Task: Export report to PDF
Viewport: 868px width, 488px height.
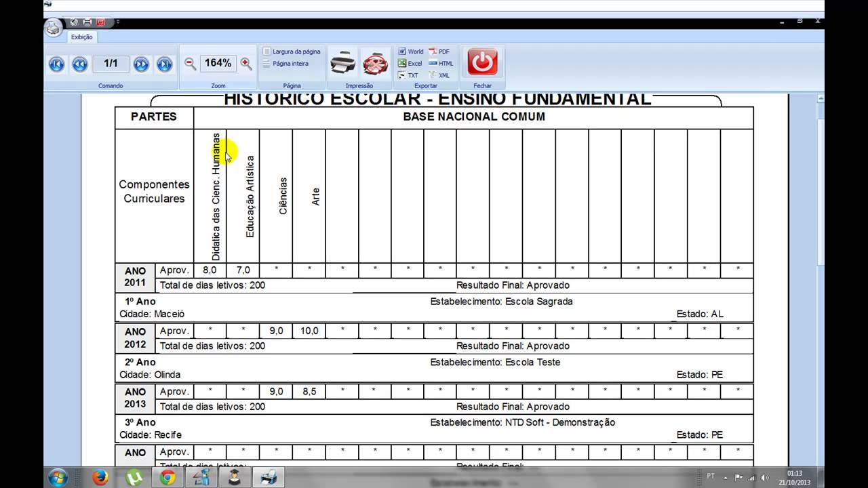Action: tap(439, 52)
